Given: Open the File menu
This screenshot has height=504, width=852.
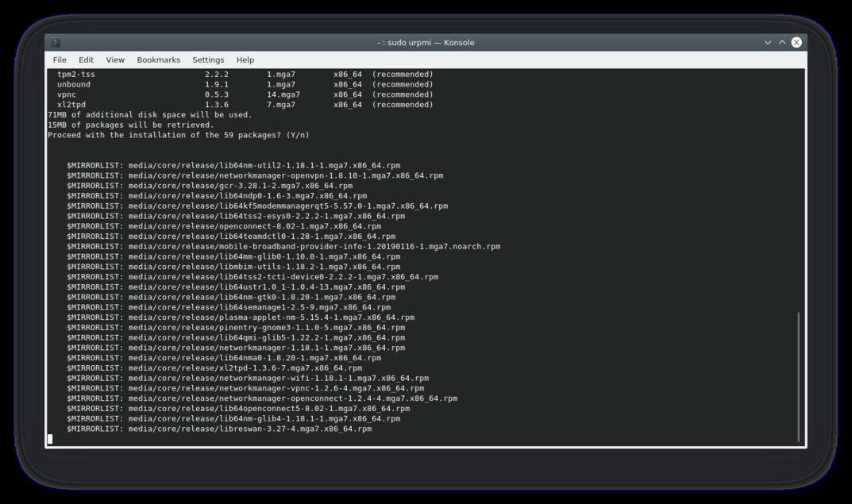Looking at the screenshot, I should pyautogui.click(x=60, y=60).
